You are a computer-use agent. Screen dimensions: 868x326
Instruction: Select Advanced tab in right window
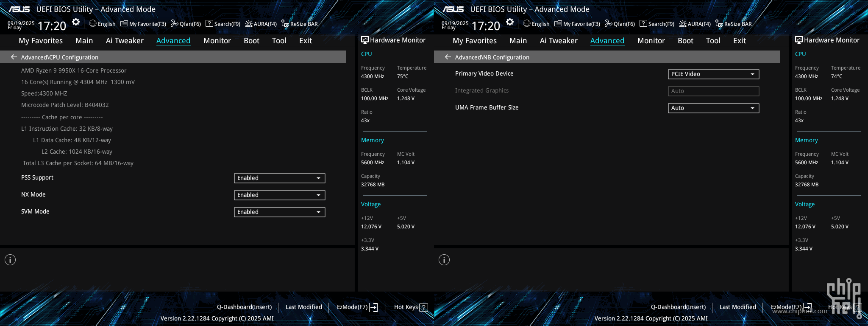coord(607,41)
